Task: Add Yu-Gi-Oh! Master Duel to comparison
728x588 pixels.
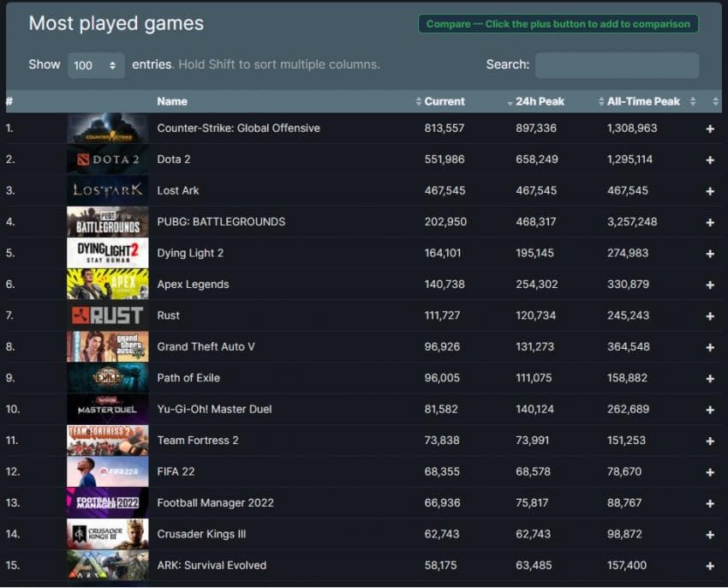Action: [710, 410]
